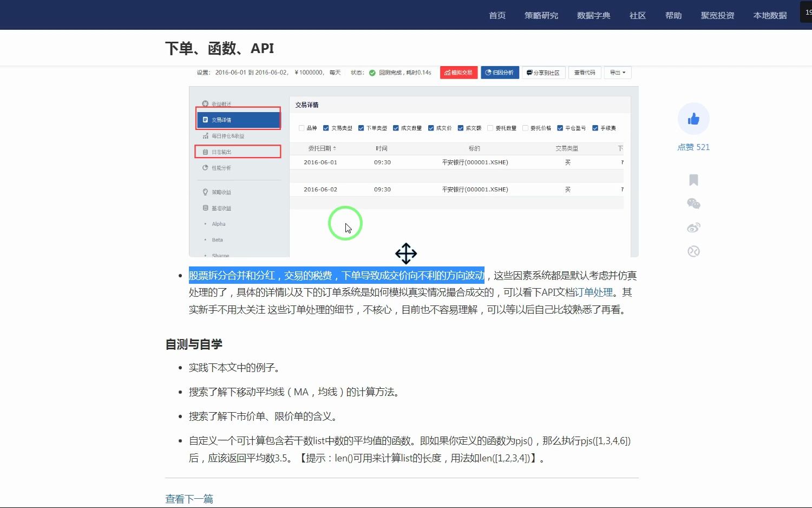Select 基准收益 in the backtest sidebar
Screen dimensions: 812x508
click(217, 208)
